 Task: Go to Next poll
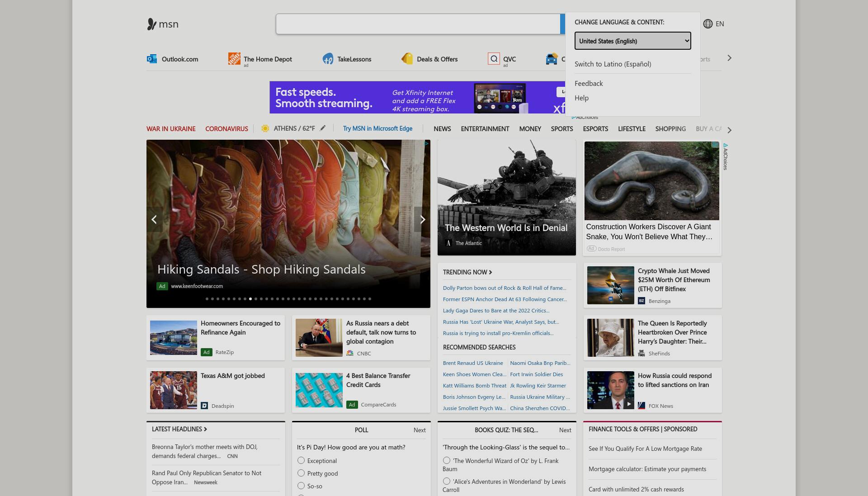[420, 430]
